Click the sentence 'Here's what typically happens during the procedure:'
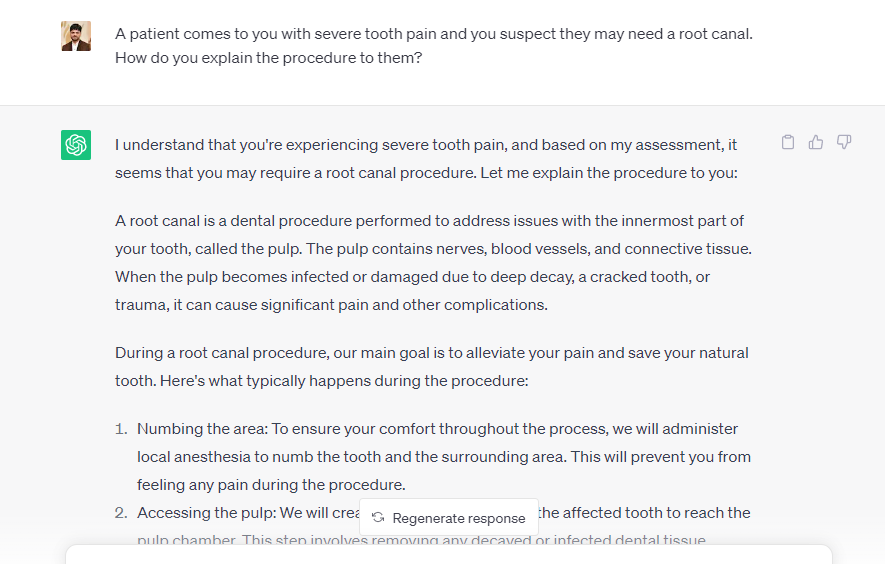This screenshot has height=564, width=885. point(344,381)
